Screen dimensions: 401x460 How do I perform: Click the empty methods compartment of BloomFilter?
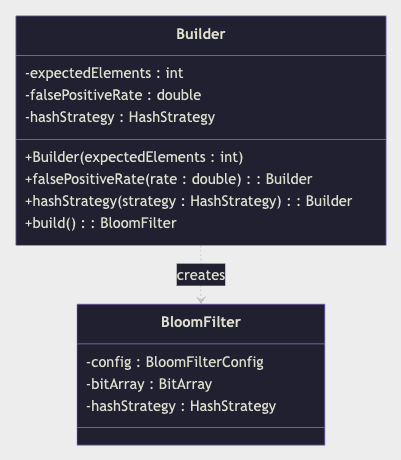click(x=201, y=436)
